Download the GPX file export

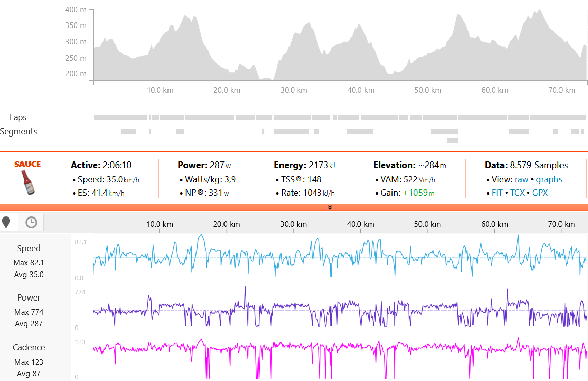(540, 193)
